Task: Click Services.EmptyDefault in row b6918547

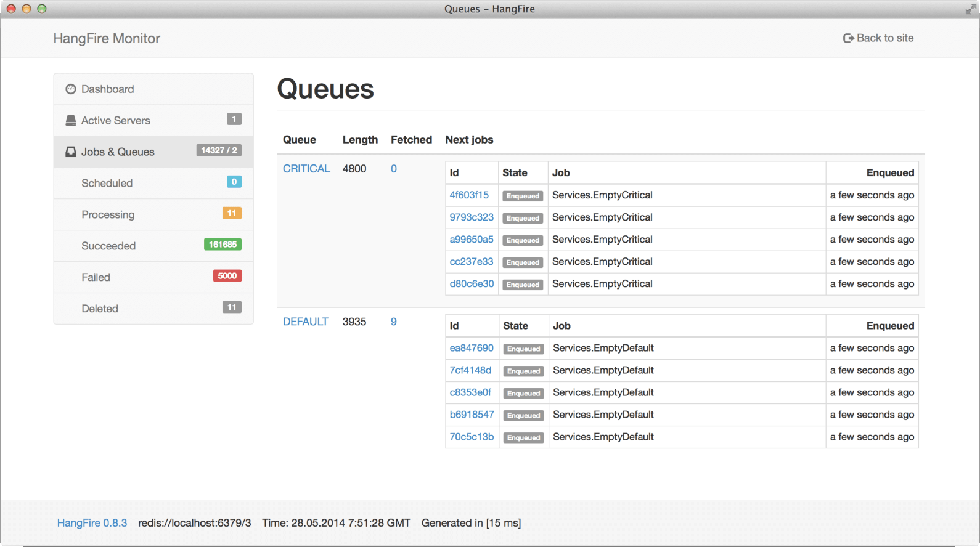Action: click(x=603, y=415)
